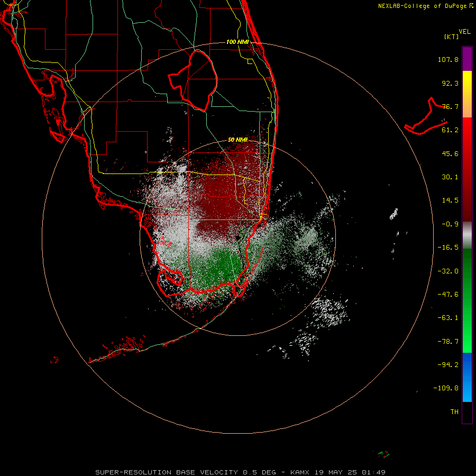Select the -94.2 legend value
The height and width of the screenshot is (476, 476).
448,364
